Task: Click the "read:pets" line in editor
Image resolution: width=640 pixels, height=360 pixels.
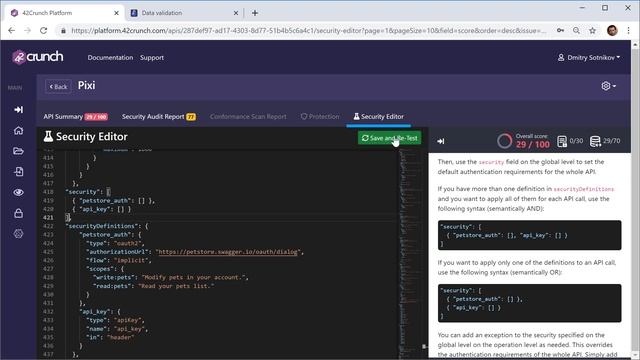Action: 153,286
